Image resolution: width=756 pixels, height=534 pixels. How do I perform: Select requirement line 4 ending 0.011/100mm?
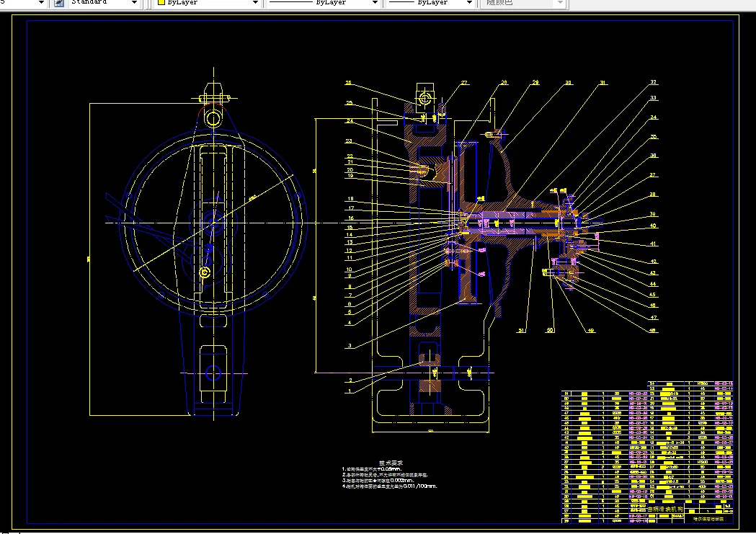point(390,486)
